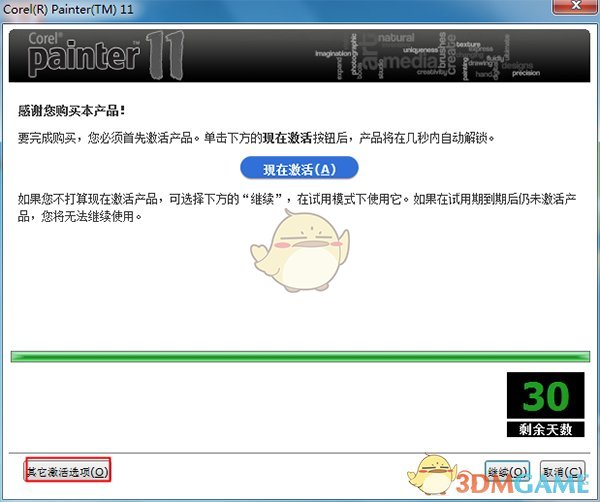The image size is (600, 502).
Task: Open 其它激活选项(O) other activation options
Action: (68, 471)
